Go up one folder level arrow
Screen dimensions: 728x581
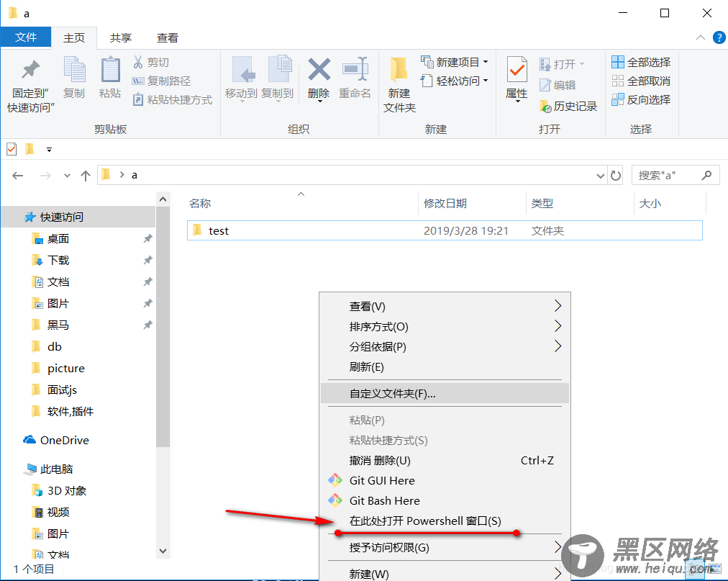(x=86, y=176)
